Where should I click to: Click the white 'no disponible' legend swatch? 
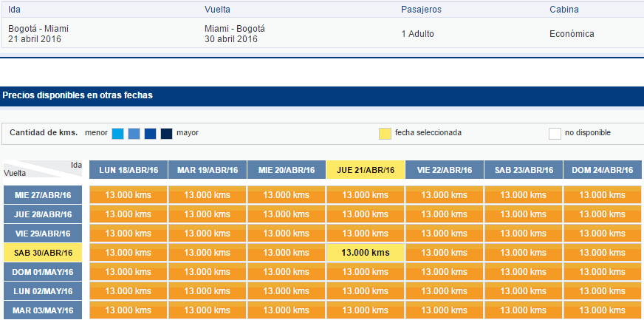click(x=555, y=134)
